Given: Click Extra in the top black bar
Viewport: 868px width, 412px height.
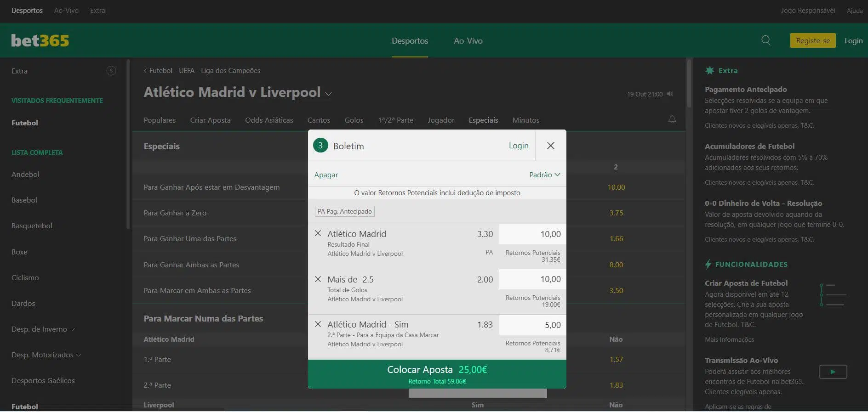Looking at the screenshot, I should [97, 10].
